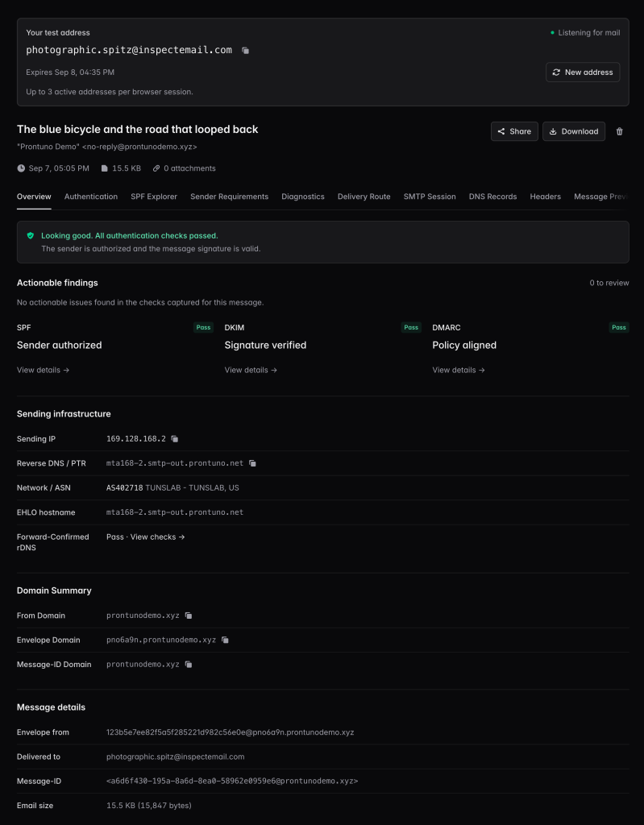The height and width of the screenshot is (825, 644).
Task: Go to the Headers tab
Action: click(x=545, y=197)
